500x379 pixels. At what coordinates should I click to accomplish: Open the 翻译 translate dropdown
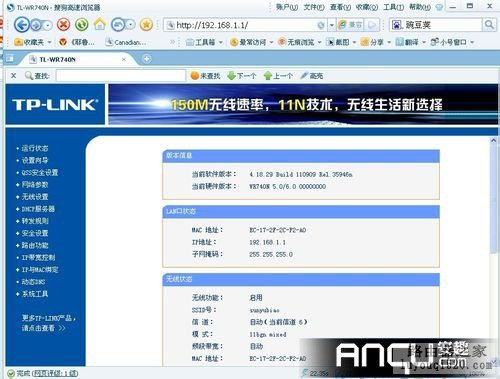(x=410, y=42)
